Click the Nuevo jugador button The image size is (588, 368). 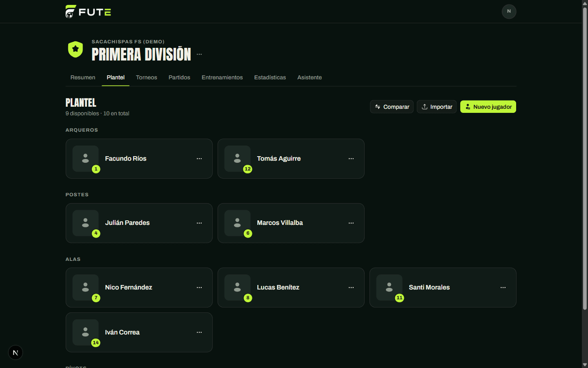(x=488, y=107)
